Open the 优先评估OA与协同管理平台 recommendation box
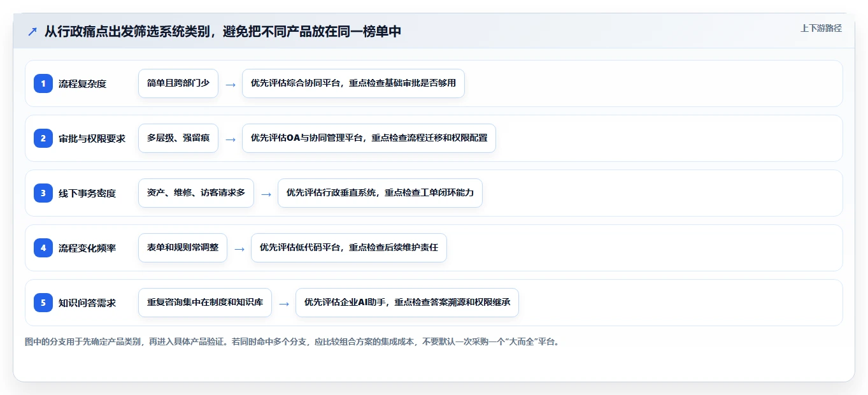 (369, 138)
